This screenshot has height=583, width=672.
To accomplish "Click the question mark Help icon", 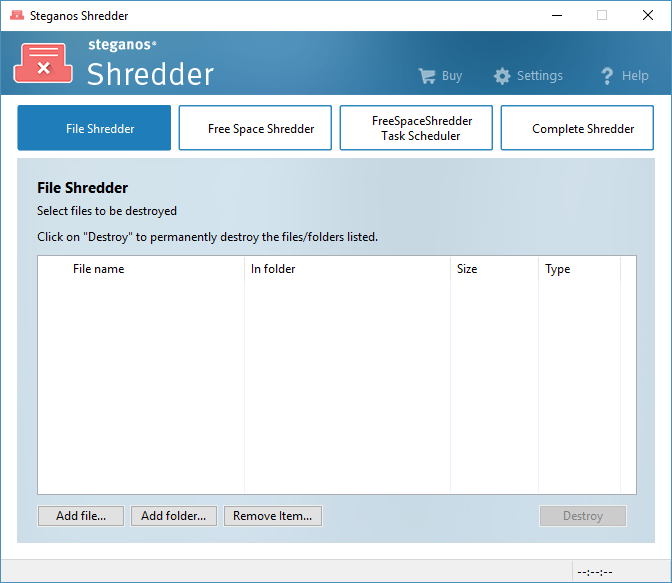I will 607,76.
